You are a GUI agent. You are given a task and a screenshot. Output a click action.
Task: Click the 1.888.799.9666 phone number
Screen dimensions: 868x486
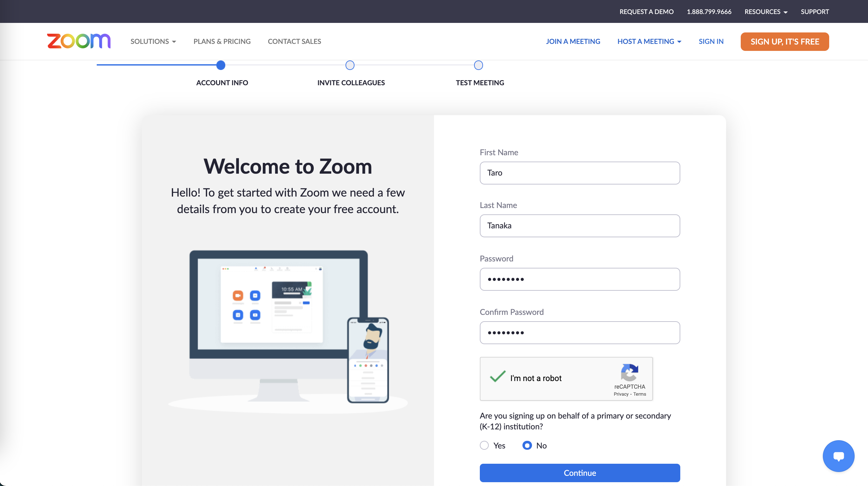[709, 12]
